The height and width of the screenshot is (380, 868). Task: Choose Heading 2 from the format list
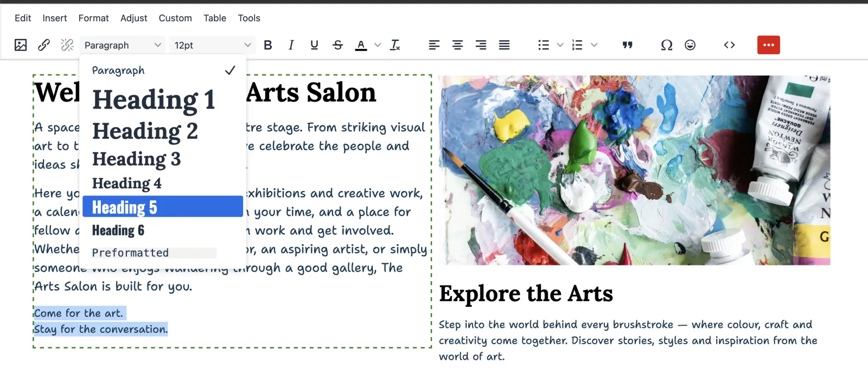tap(163, 131)
